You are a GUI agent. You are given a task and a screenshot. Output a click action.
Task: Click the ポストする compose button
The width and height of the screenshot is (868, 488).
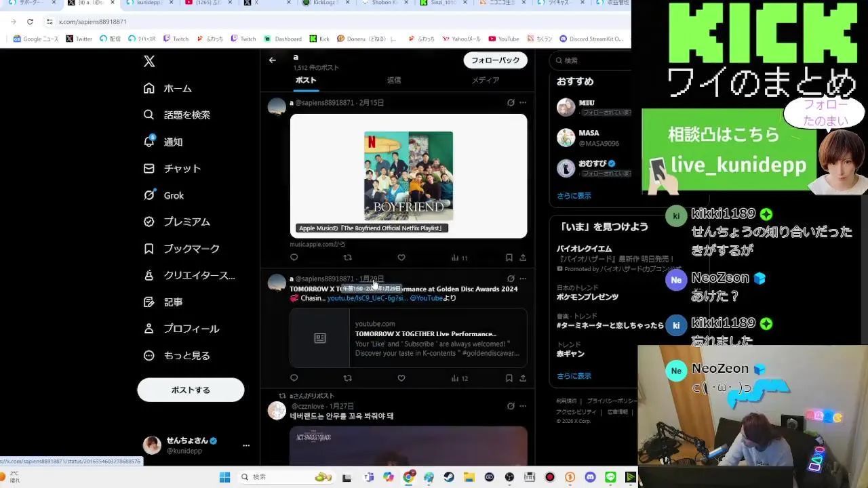point(191,390)
